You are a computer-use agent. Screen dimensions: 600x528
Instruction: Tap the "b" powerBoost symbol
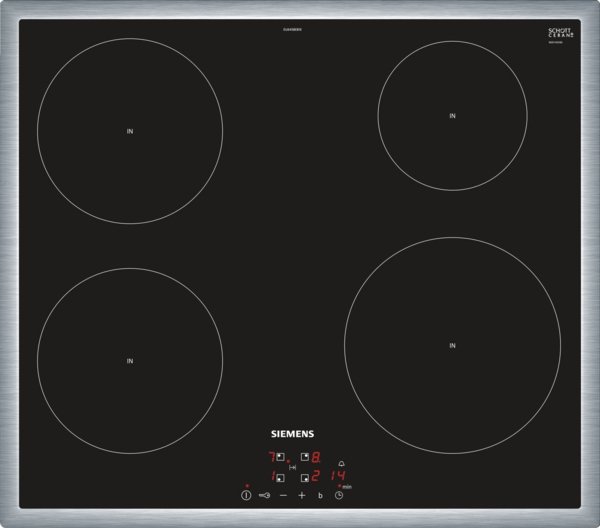[320, 495]
